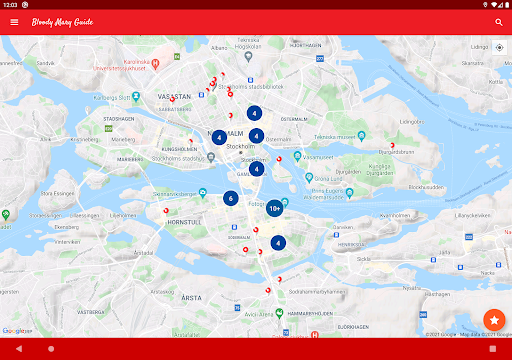This screenshot has height=360, width=512.
Task: Tap the Karlbergs Slott marker
Action: click(136, 97)
